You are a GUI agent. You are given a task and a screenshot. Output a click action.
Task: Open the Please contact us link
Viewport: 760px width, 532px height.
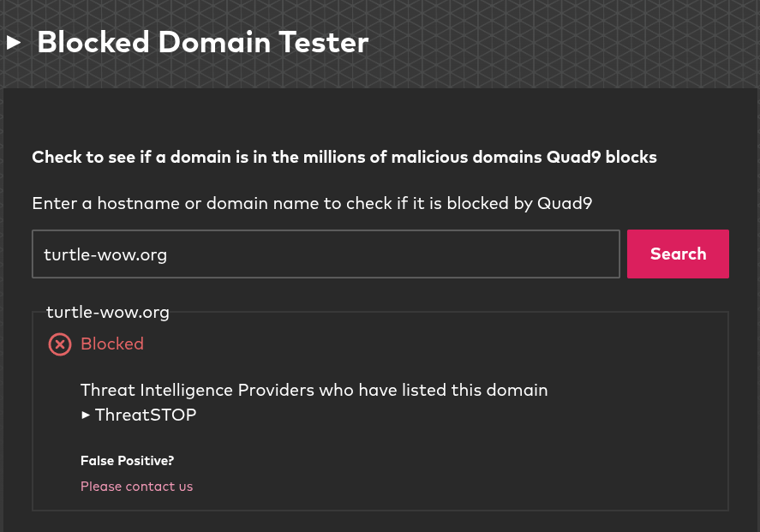point(137,487)
